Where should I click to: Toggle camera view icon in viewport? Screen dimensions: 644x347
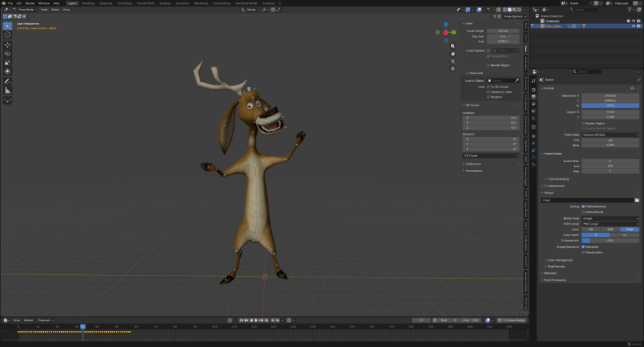click(x=453, y=61)
